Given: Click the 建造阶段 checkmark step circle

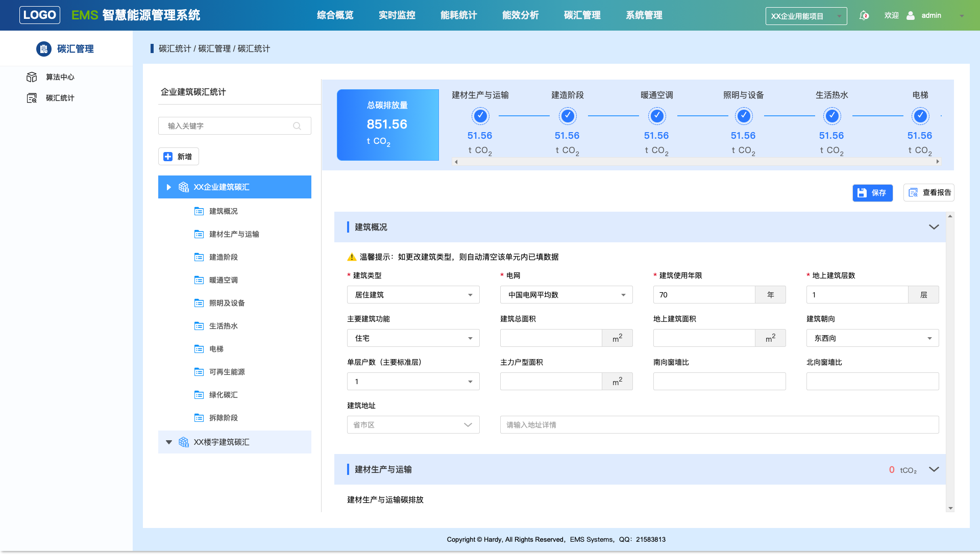Looking at the screenshot, I should coord(568,116).
